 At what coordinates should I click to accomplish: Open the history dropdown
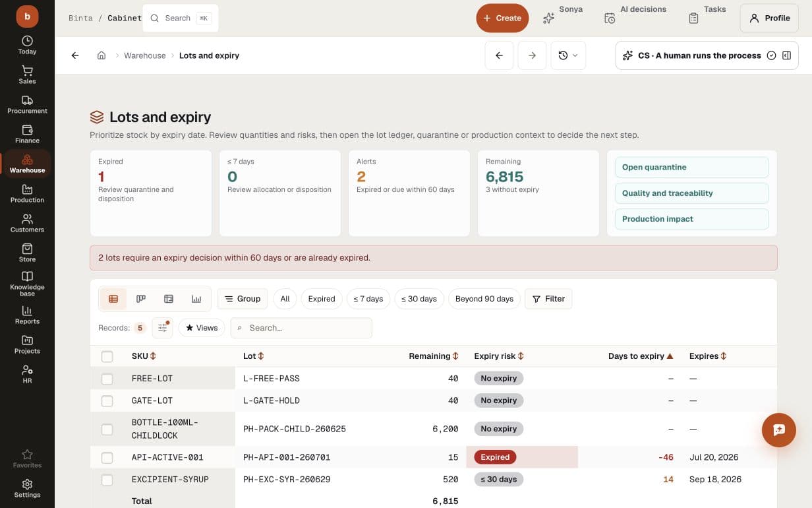tap(568, 55)
